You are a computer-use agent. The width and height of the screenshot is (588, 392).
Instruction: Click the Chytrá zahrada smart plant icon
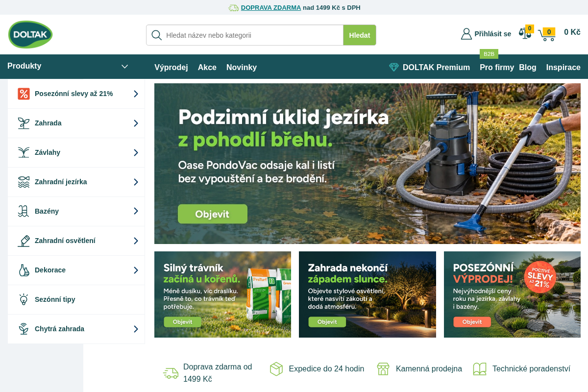point(24,329)
